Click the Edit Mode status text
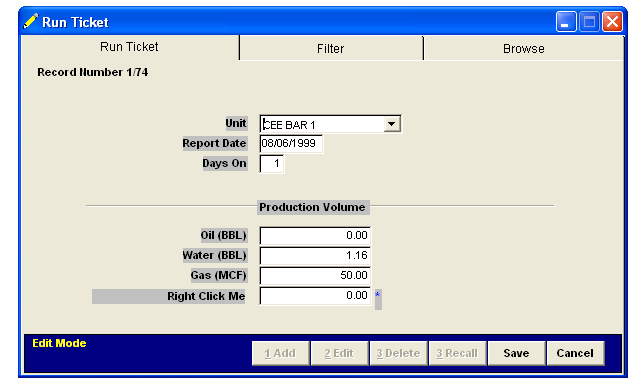638x391 pixels. click(59, 343)
